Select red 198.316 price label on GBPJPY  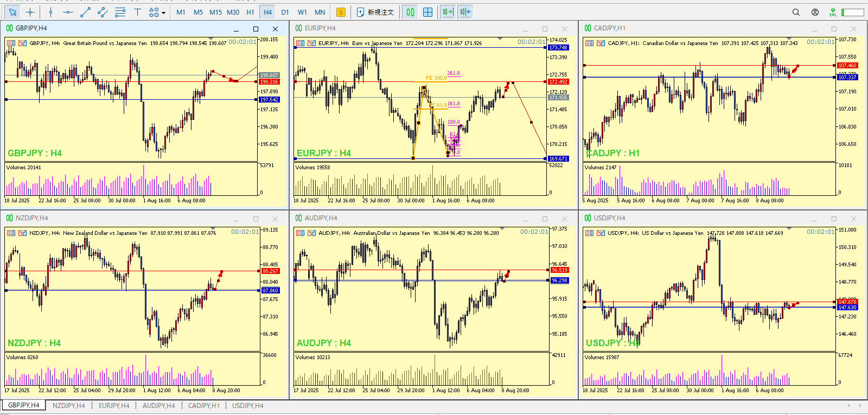point(269,82)
